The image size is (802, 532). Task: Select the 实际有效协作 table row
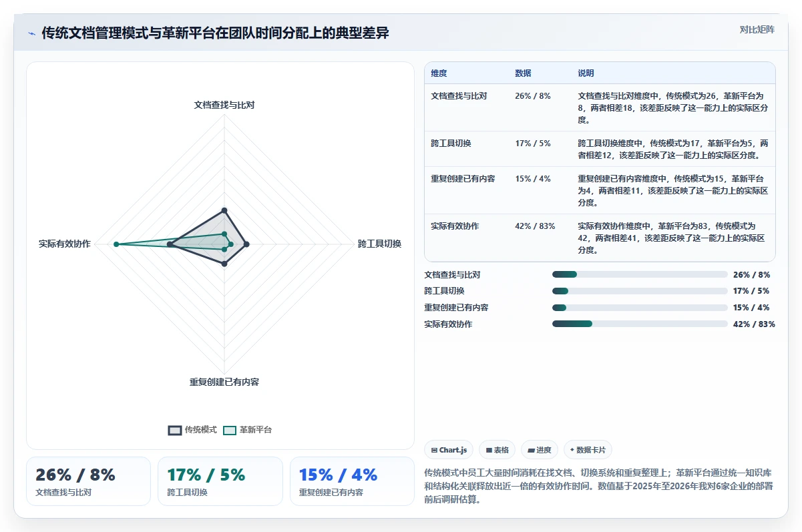[600, 238]
